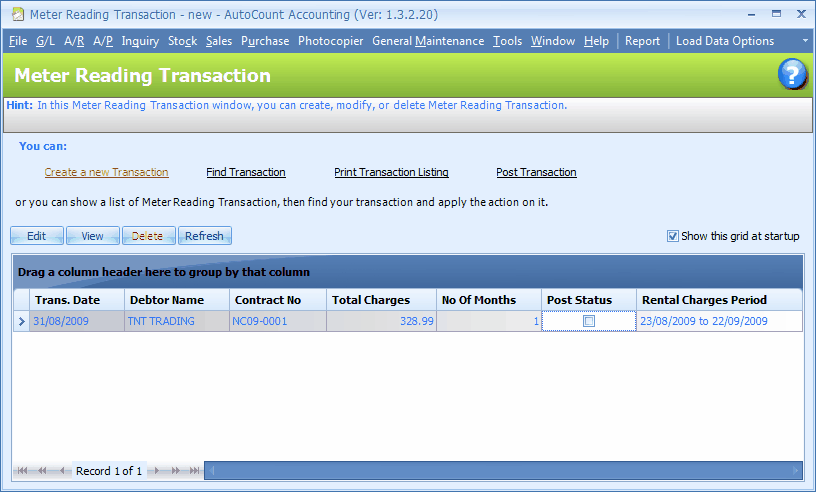
Task: Maximize the AutoCount window
Action: (776, 14)
